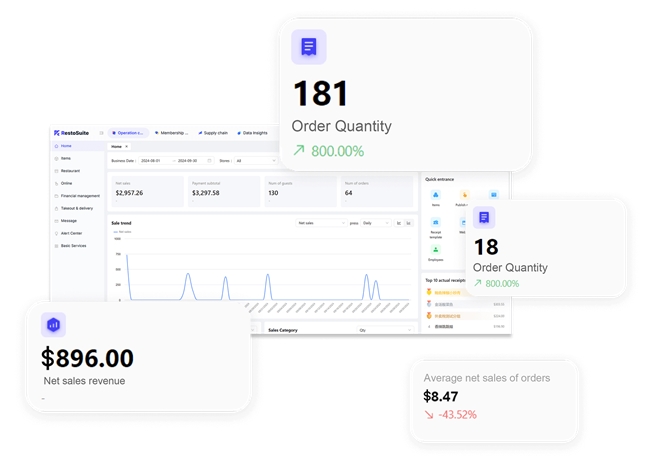Open Takeout & delivery in the sidebar
The height and width of the screenshot is (456, 650).
(76, 208)
